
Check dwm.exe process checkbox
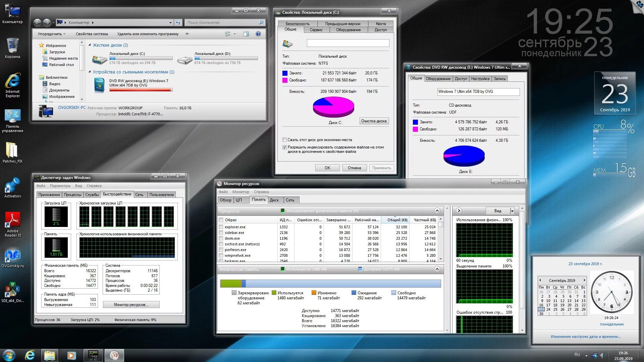coord(221,238)
